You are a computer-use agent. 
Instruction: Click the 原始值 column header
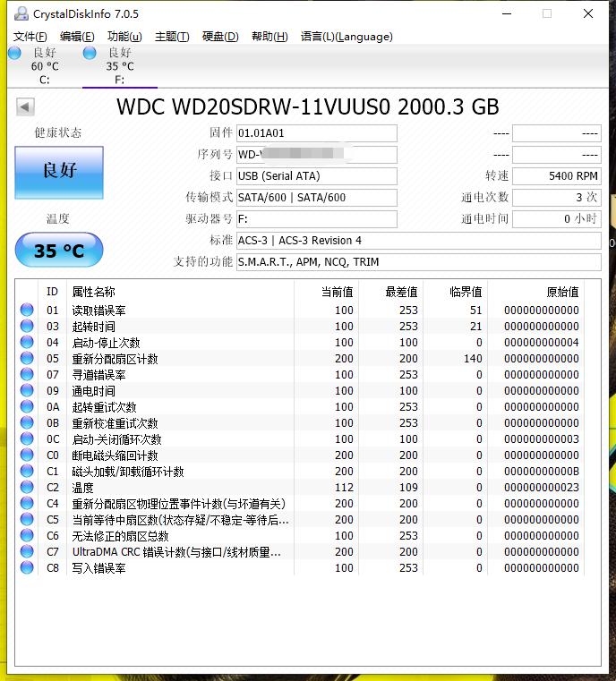pos(536,292)
